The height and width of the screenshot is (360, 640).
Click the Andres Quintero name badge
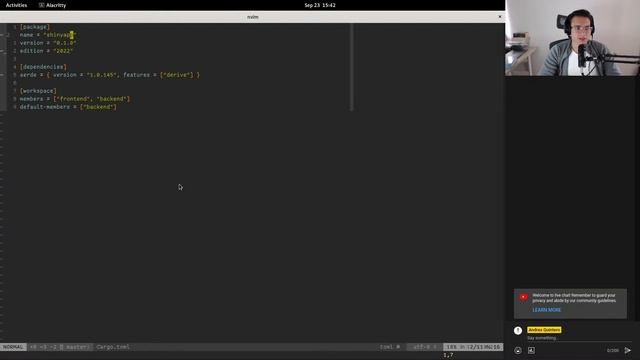click(544, 330)
